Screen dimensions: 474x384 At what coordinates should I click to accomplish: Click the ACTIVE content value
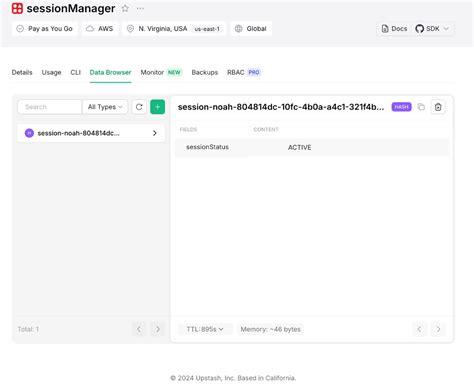click(299, 147)
